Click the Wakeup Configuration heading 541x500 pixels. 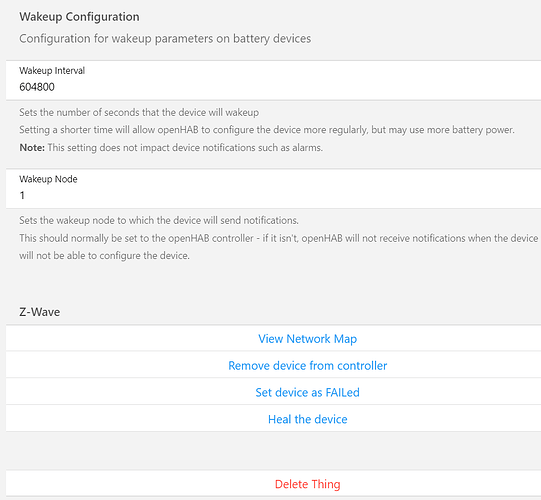(79, 17)
